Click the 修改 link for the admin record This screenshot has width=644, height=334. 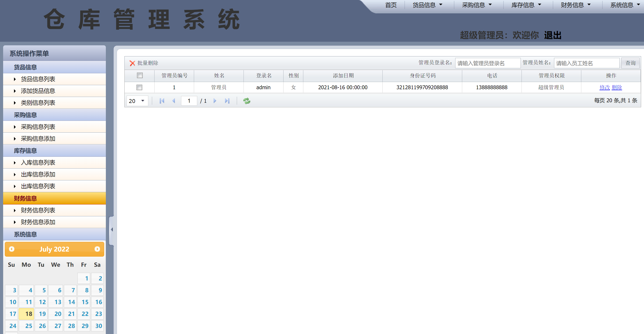click(x=605, y=87)
